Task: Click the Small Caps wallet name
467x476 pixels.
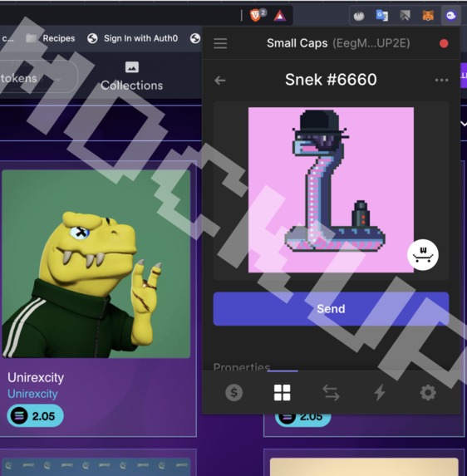Action: [297, 43]
